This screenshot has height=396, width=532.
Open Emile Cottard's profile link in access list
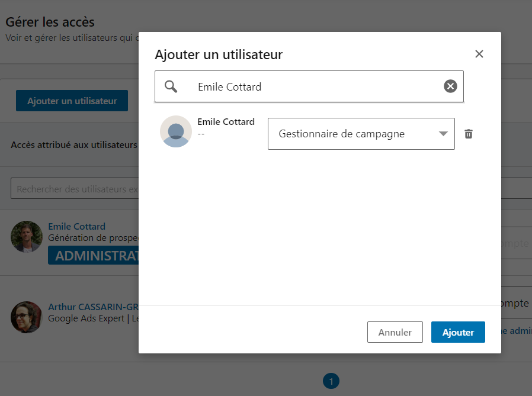point(76,227)
